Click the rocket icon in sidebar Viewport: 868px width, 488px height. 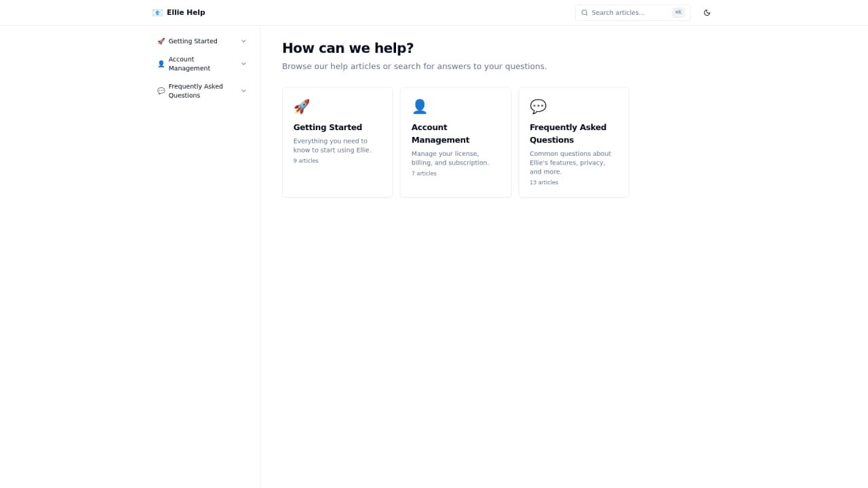point(161,41)
